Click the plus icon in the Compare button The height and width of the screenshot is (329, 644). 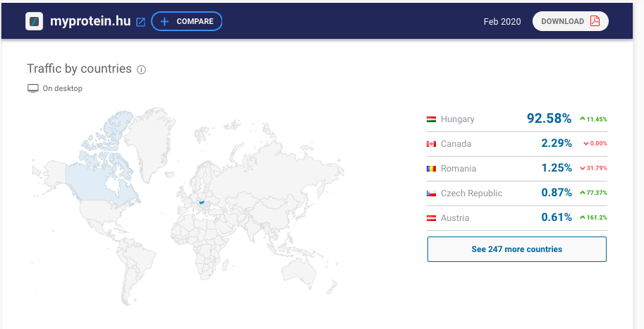(x=164, y=21)
